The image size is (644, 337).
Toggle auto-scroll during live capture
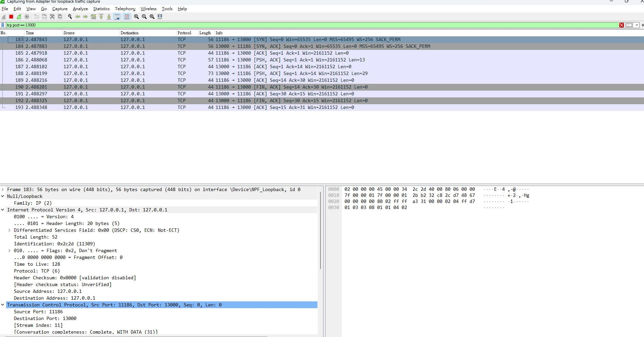(117, 17)
